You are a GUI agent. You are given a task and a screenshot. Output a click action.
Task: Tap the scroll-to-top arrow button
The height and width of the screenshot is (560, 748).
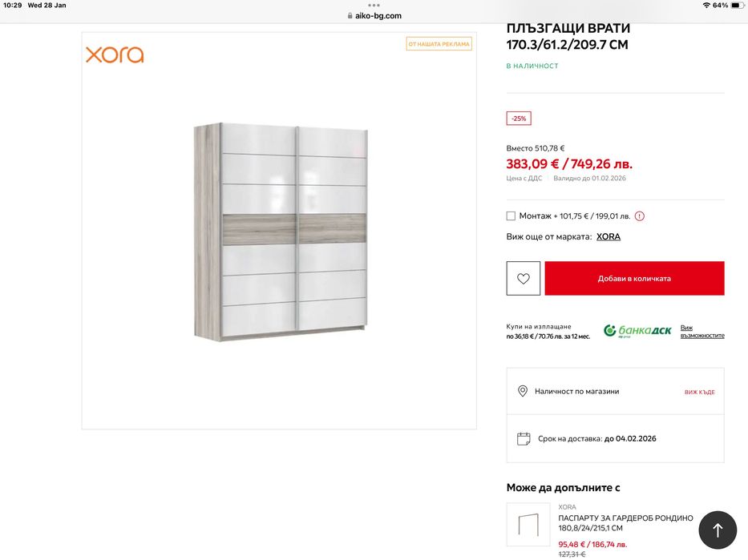(718, 530)
